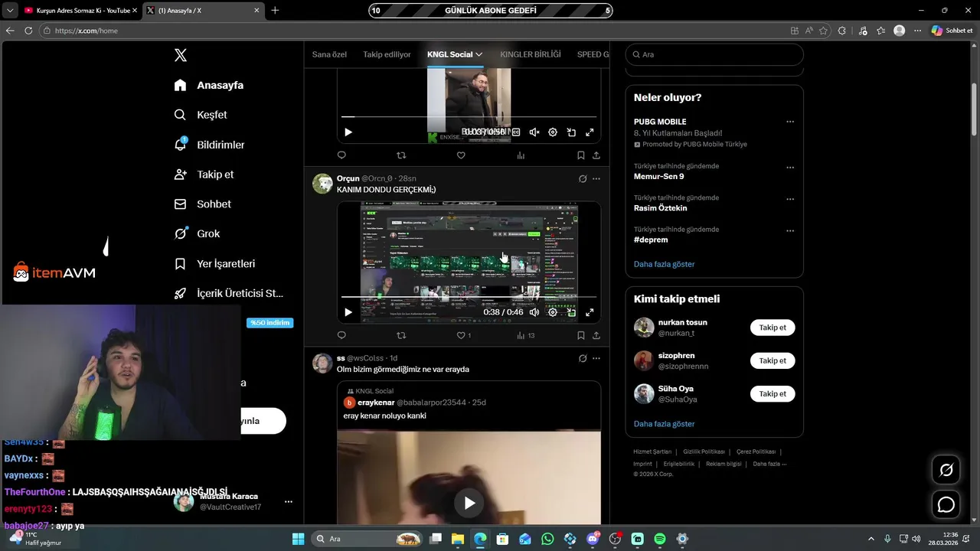Open WhatsApp from the taskbar

pos(547,539)
